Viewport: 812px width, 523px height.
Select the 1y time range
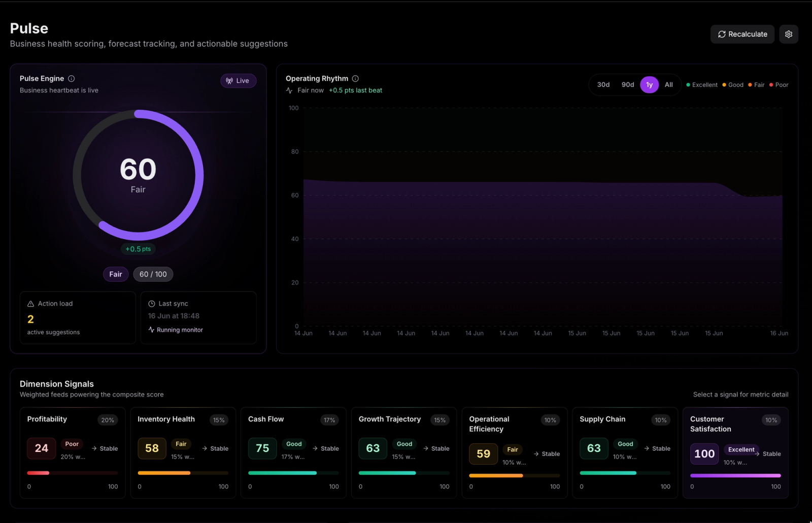(649, 85)
